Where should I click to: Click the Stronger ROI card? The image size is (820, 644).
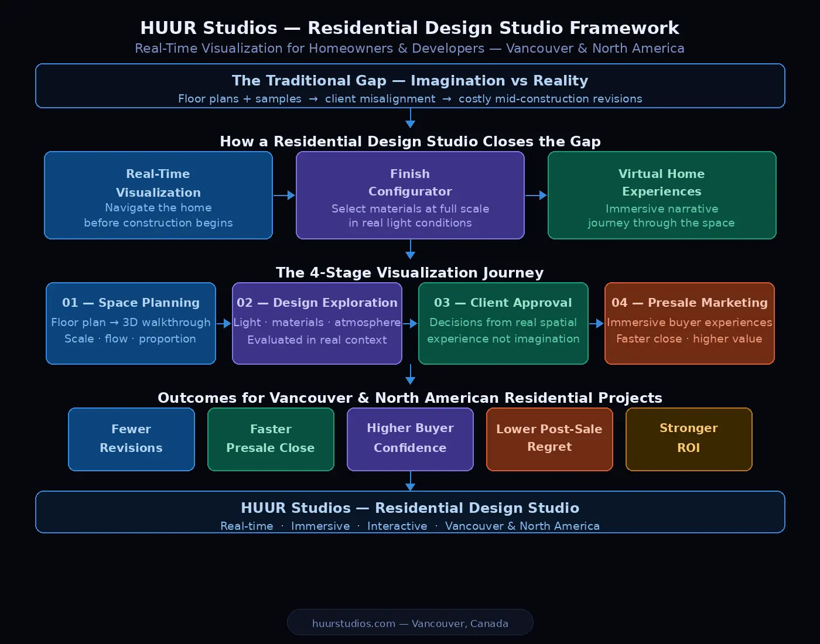(x=689, y=439)
